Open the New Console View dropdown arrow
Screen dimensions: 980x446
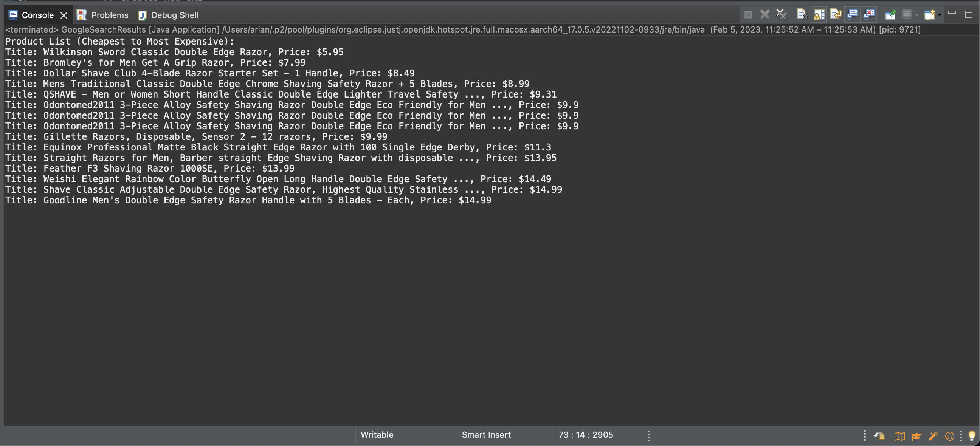pyautogui.click(x=939, y=15)
